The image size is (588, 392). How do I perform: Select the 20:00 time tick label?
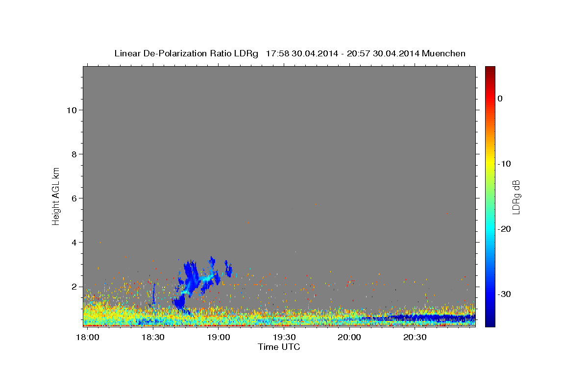(x=350, y=337)
